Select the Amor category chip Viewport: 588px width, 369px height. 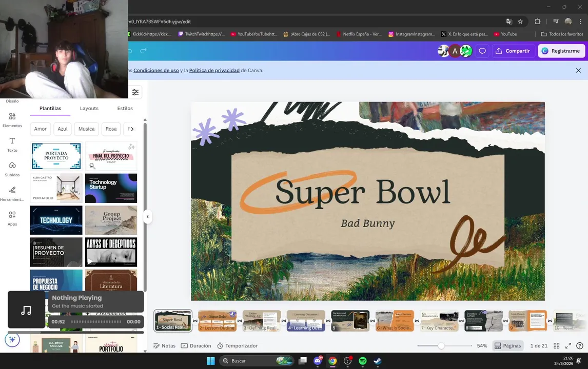(x=41, y=129)
